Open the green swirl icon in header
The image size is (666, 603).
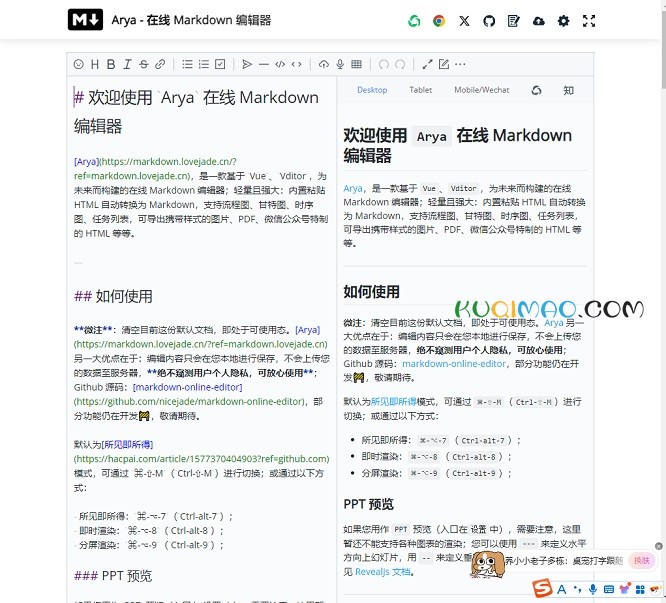(x=414, y=20)
